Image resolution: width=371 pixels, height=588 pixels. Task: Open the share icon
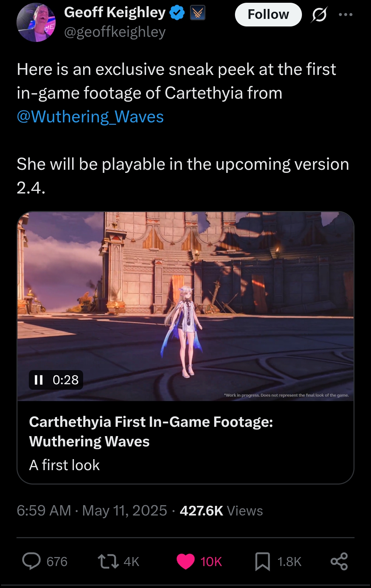(339, 561)
